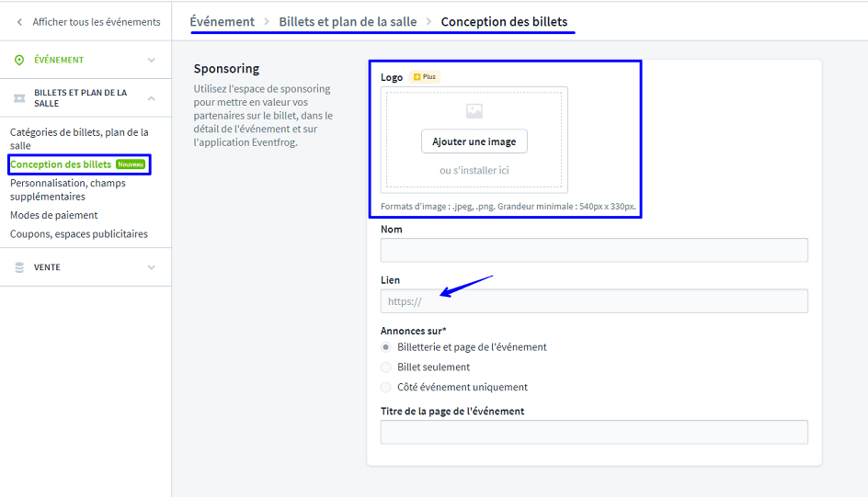Open Coupons, espaces publicitaires page

click(x=78, y=234)
